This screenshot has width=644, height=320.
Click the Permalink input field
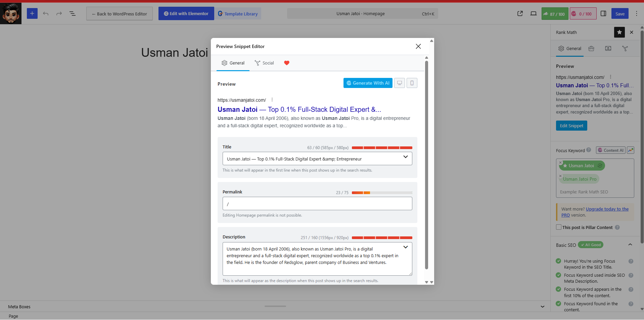click(317, 204)
